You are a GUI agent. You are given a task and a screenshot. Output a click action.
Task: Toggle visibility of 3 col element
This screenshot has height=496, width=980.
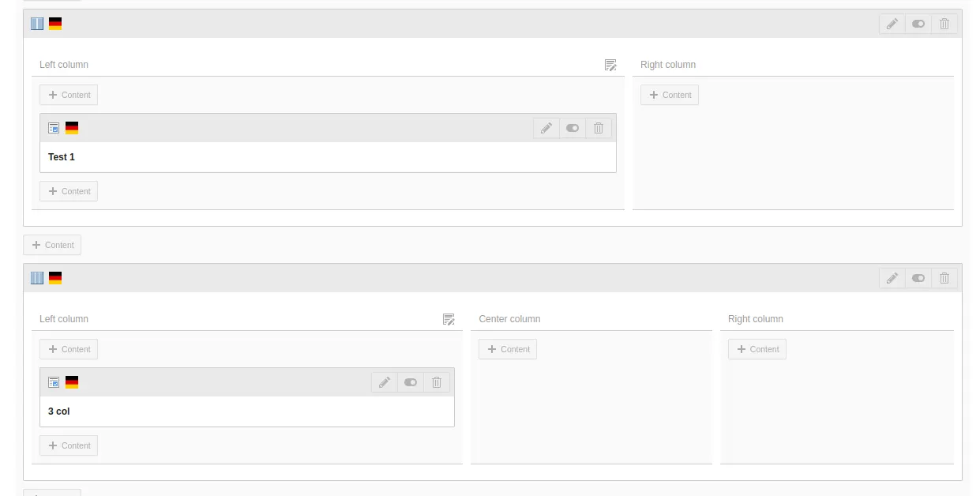(411, 382)
